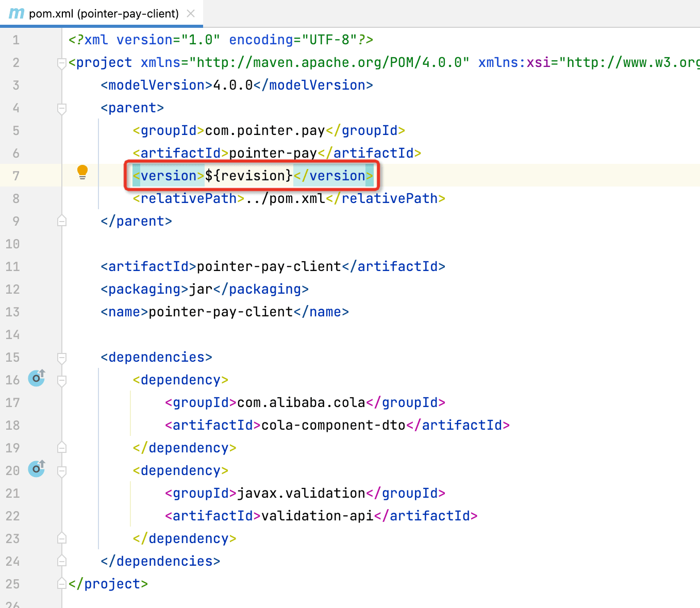Collapse the first dependency block on line 16
Image resolution: width=700 pixels, height=608 pixels.
click(x=62, y=380)
